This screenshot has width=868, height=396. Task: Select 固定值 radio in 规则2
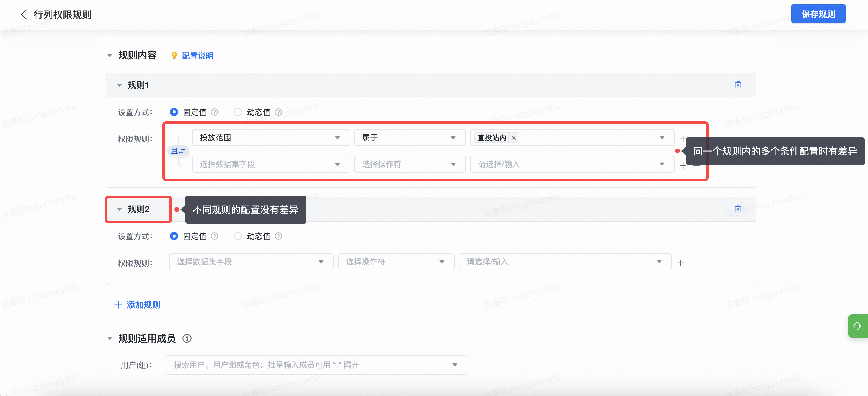(174, 236)
